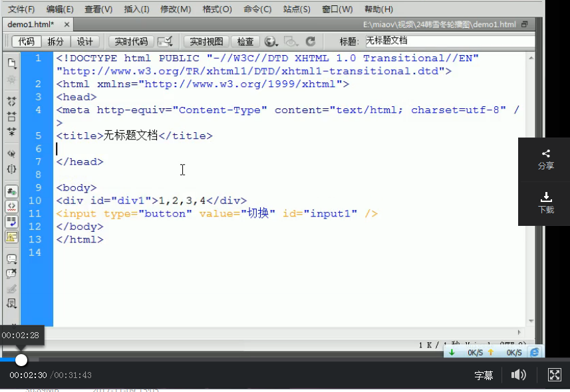570x392 pixels.
Task: Click the Balance Braces icon
Action: 11,169
